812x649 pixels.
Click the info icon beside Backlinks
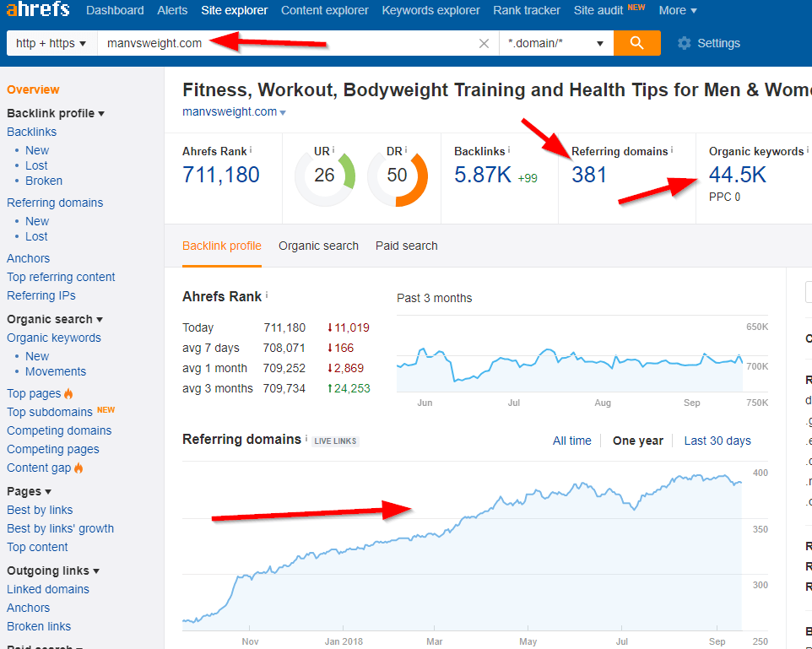509,150
